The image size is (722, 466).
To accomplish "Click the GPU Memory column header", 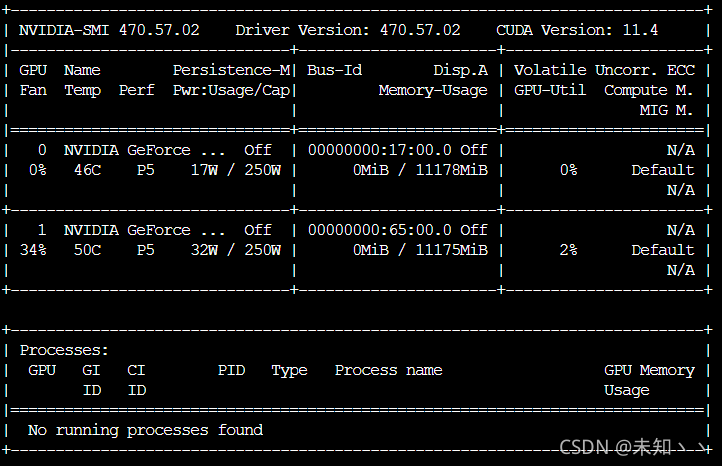I will click(x=649, y=371).
